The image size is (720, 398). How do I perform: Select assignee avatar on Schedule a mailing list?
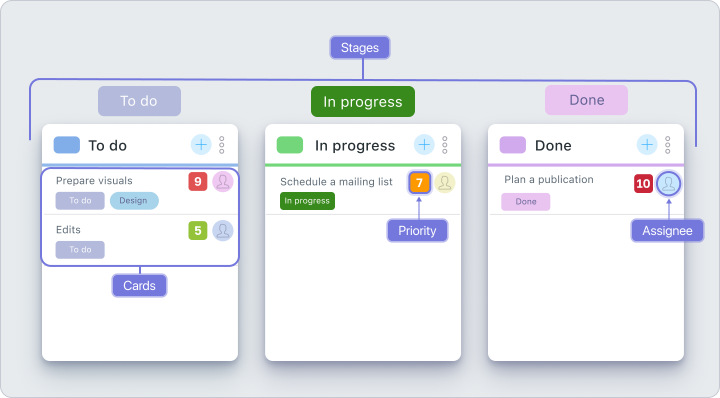tap(444, 183)
